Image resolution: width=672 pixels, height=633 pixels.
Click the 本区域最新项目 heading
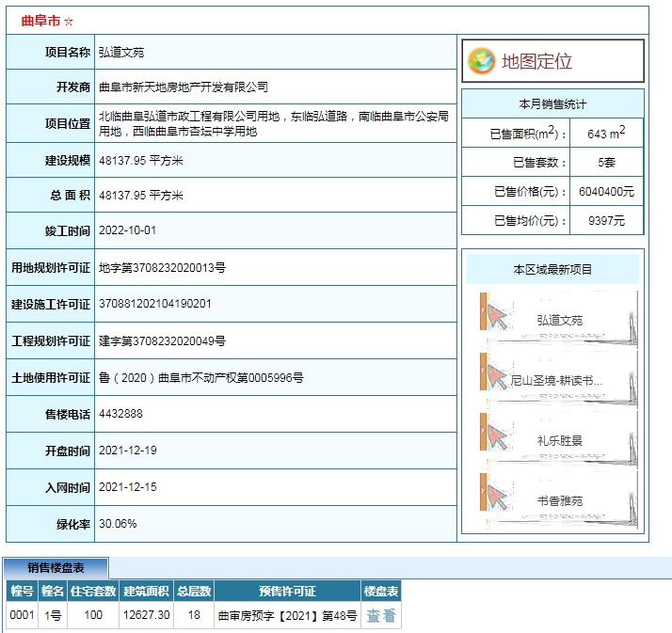tap(552, 269)
